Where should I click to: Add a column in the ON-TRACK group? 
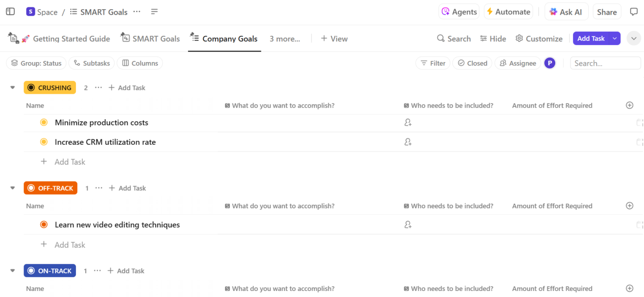point(630,289)
